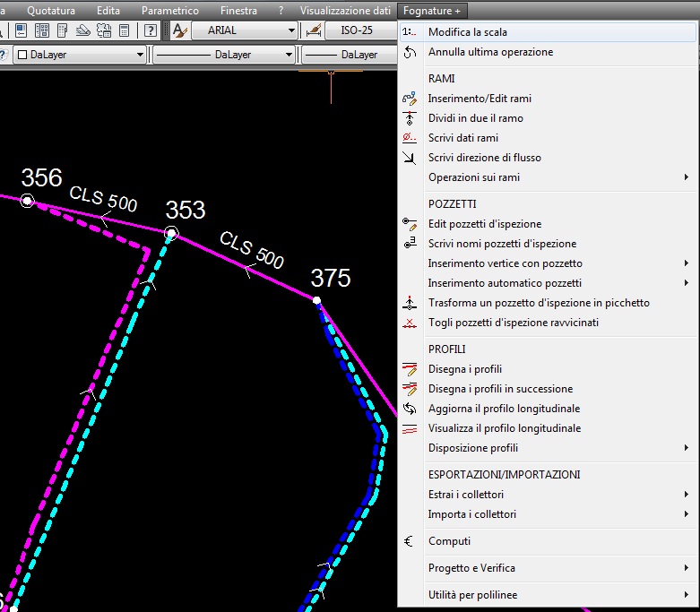Open the Text Style manager icon
The height and width of the screenshot is (612, 700).
180,30
